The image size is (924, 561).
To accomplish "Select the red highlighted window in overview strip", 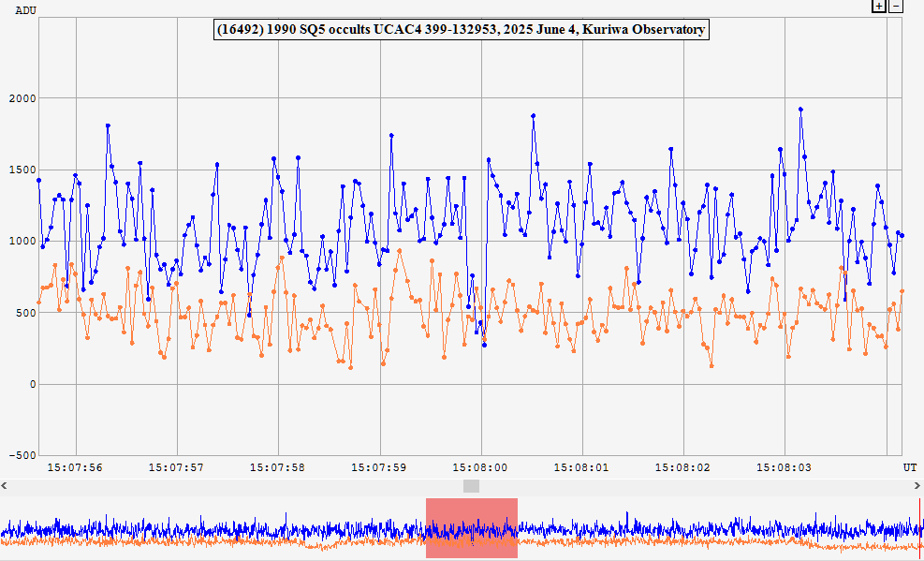I will 471,528.
